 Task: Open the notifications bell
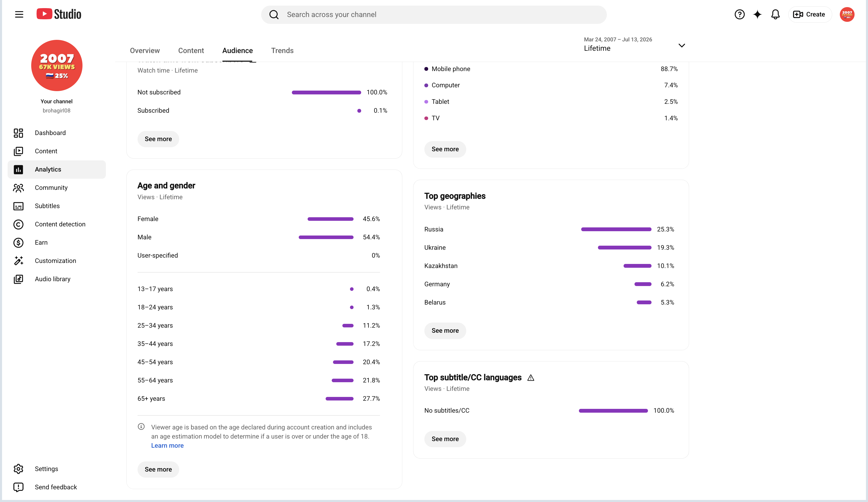(775, 14)
